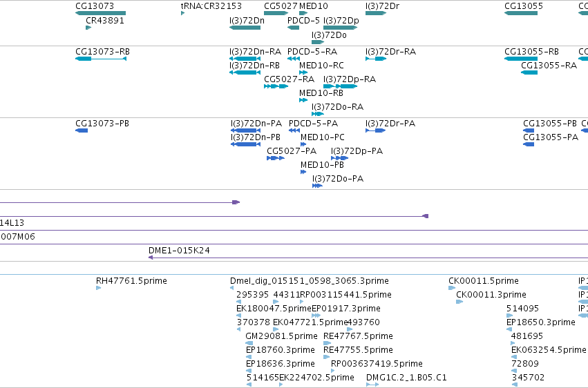Click the DMG1C.2_1.B05.C1 EST glyph
Viewport: 588px width, 388px height.
(x=372, y=385)
